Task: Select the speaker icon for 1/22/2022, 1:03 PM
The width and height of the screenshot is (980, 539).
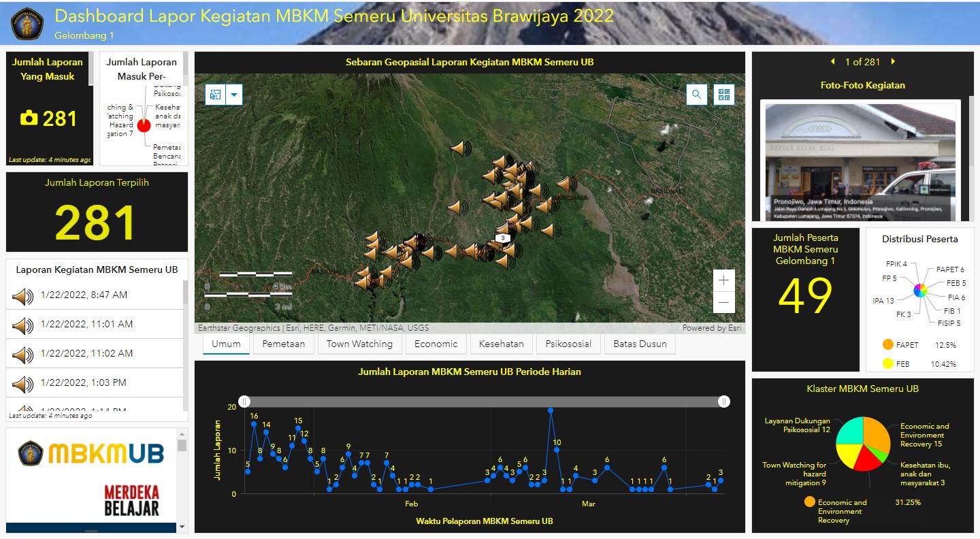Action: [x=22, y=384]
